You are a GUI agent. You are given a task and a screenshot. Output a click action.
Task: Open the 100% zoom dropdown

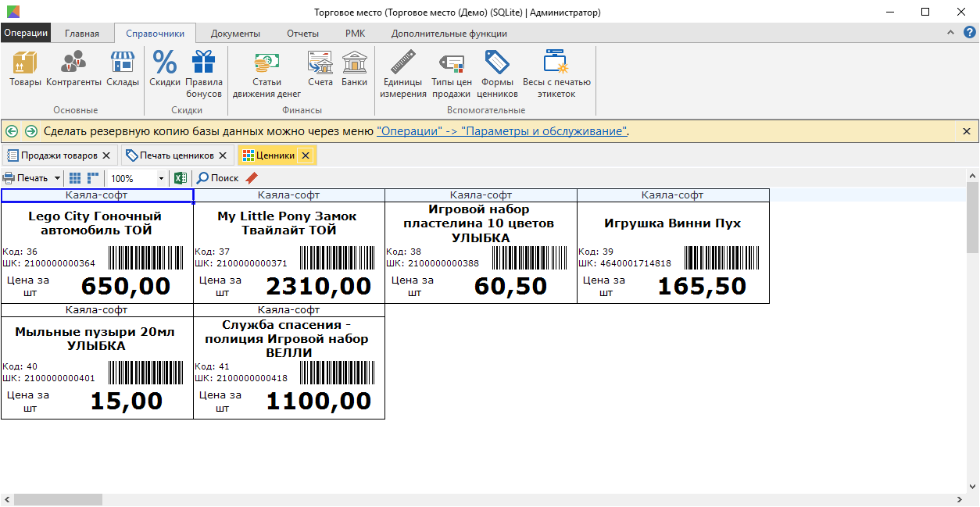coord(161,178)
